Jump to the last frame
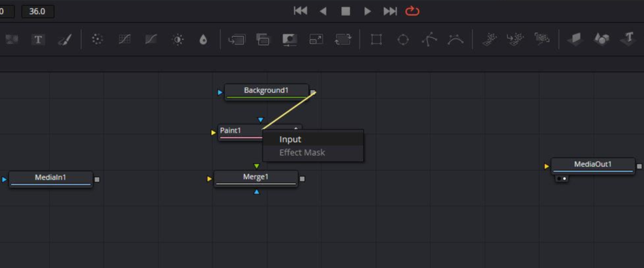 coord(390,11)
